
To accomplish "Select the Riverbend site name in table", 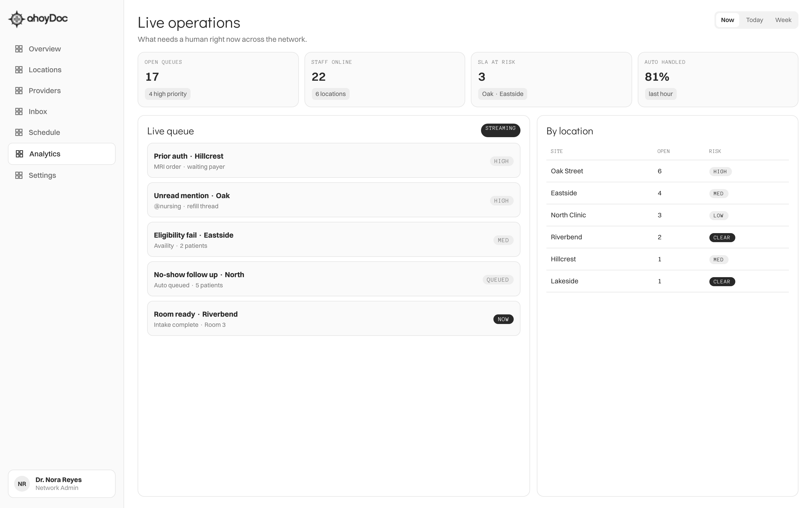I will (566, 237).
